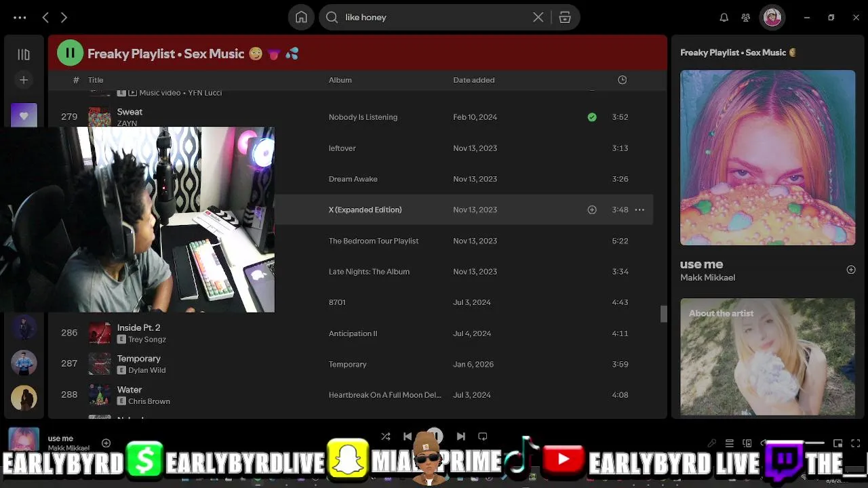868x488 pixels.
Task: Play the track Sweat
Action: coord(130,112)
